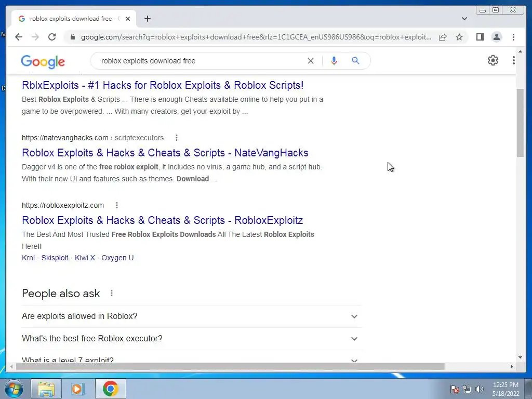
Task: Open the Windows Start menu
Action: (x=14, y=389)
